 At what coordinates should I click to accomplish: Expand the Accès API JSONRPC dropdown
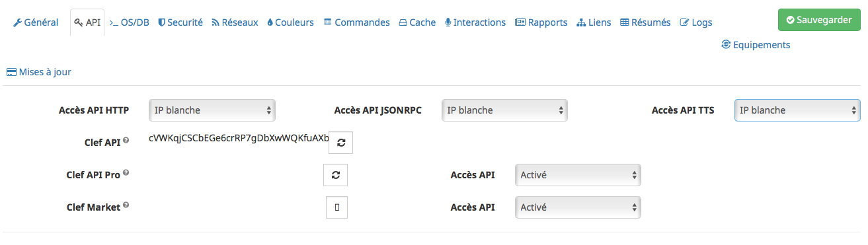coord(504,110)
